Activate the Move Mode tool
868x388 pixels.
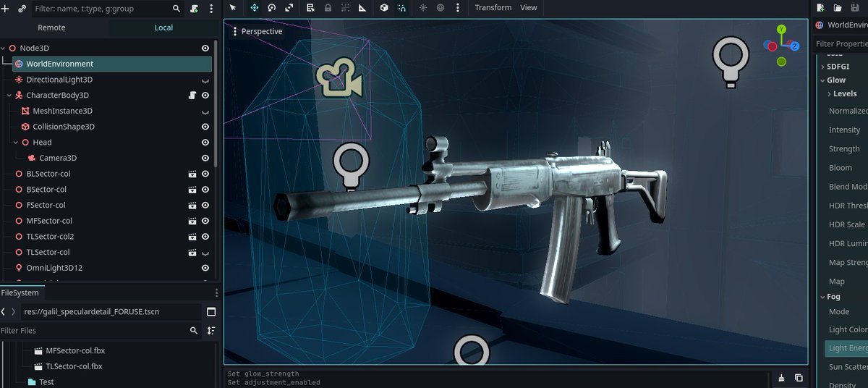click(255, 8)
